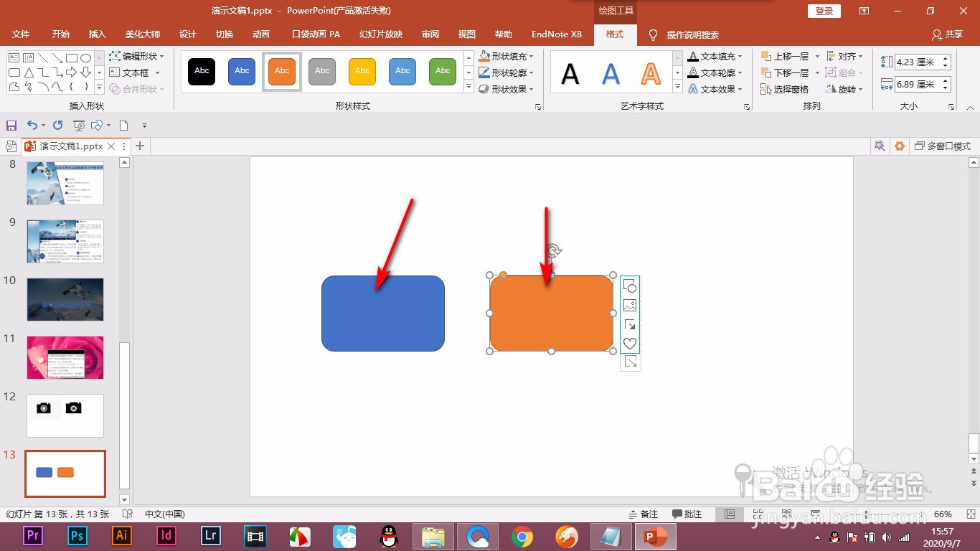Open Selection Pane (选择窗格)
This screenshot has width=980, height=551.
pos(785,89)
